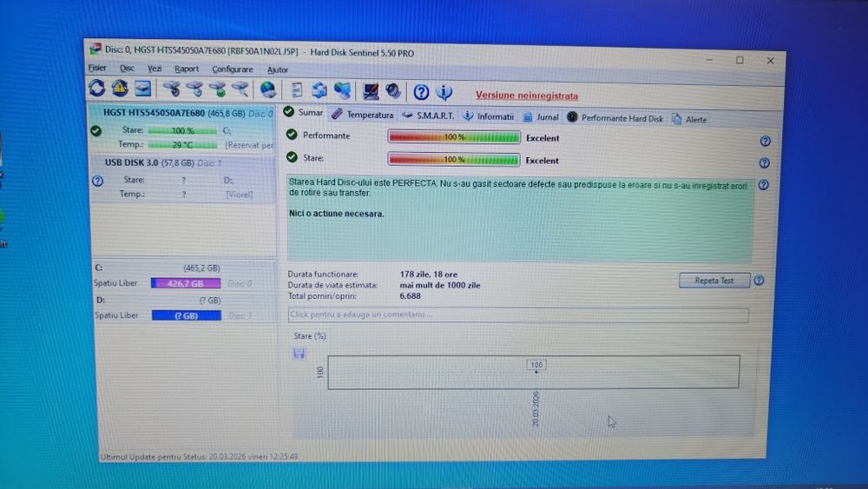Switch to the Alerte tab

coord(689,119)
